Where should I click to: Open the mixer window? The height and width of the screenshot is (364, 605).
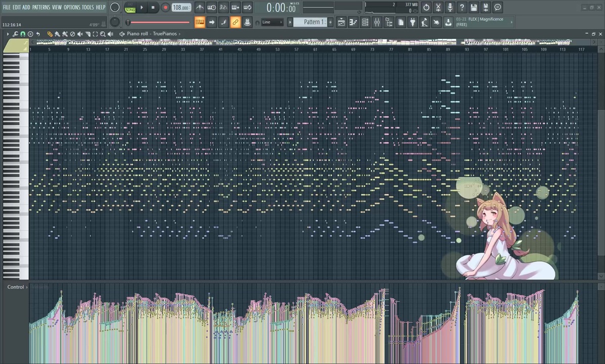377,22
